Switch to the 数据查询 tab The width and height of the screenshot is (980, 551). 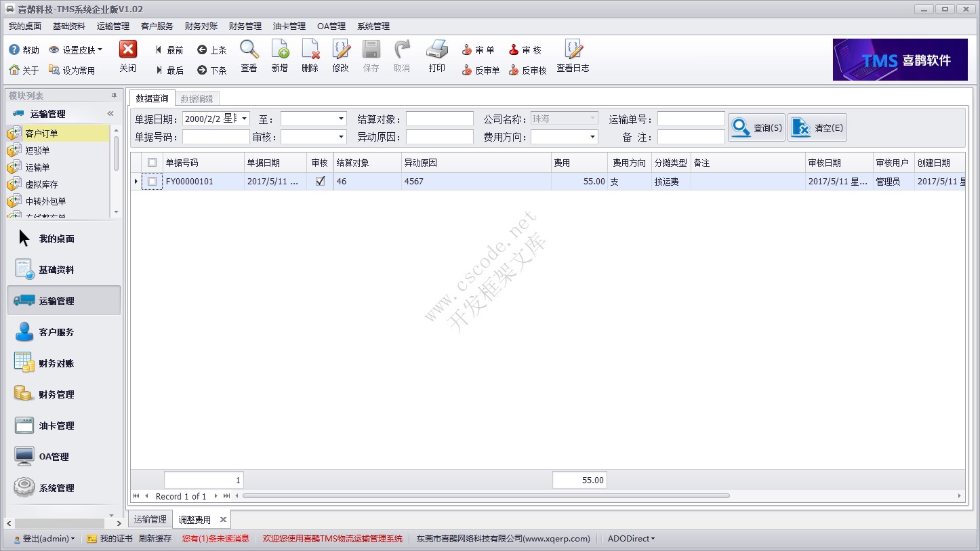tap(152, 98)
